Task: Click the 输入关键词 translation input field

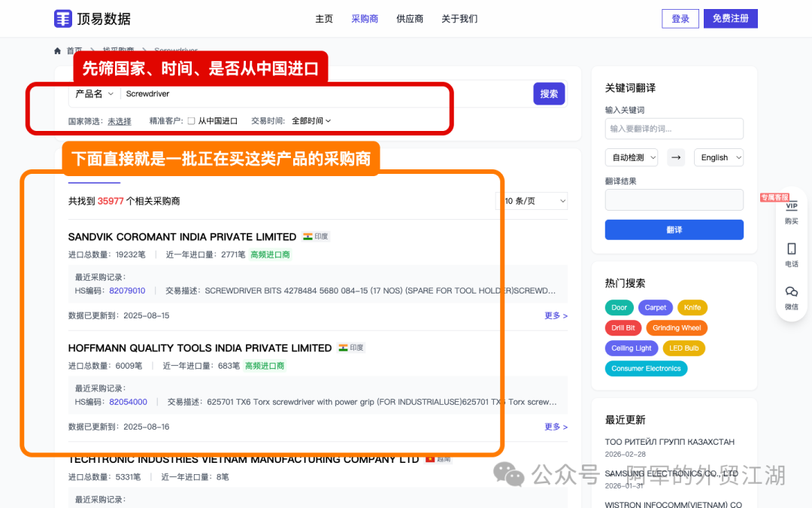Action: (x=674, y=129)
